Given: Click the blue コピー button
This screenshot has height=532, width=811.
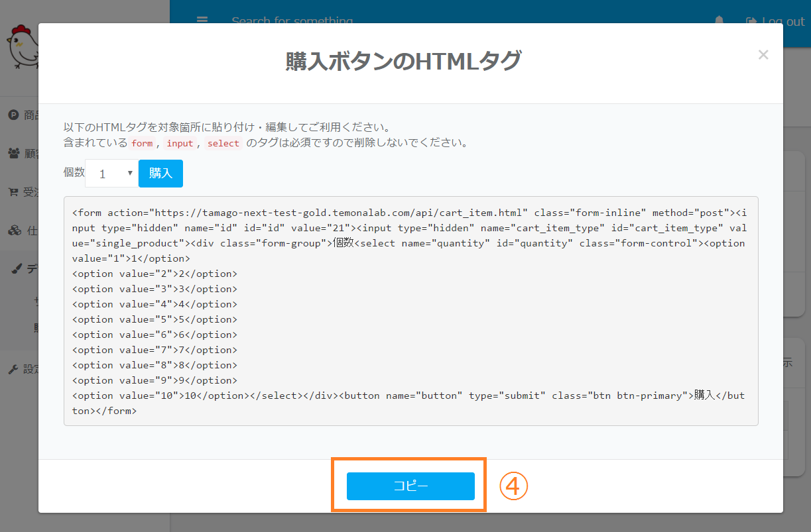Looking at the screenshot, I should [410, 486].
